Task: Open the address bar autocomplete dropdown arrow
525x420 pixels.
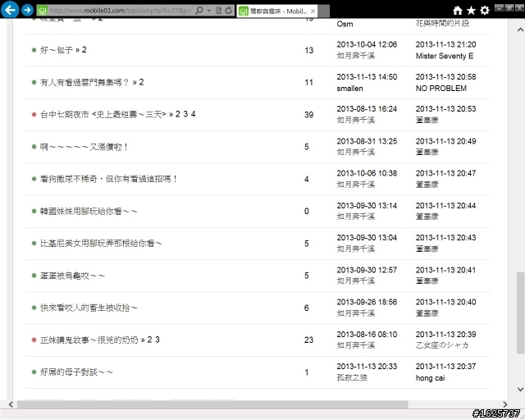Action: [209, 11]
